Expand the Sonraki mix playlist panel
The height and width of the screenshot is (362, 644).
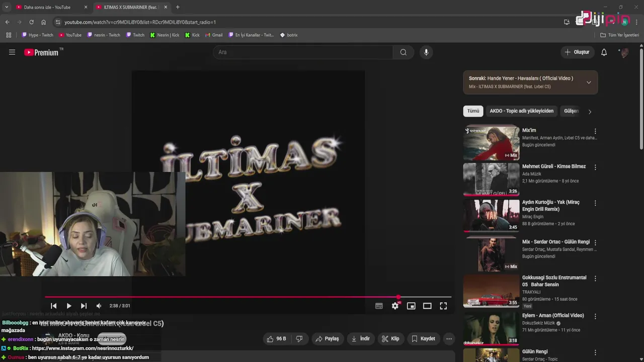[x=589, y=82]
